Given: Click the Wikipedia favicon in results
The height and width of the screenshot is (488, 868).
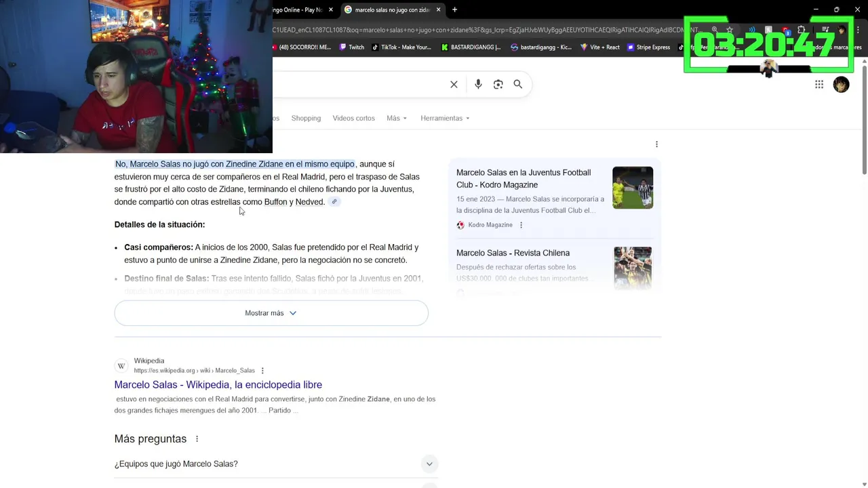Looking at the screenshot, I should pos(121,366).
